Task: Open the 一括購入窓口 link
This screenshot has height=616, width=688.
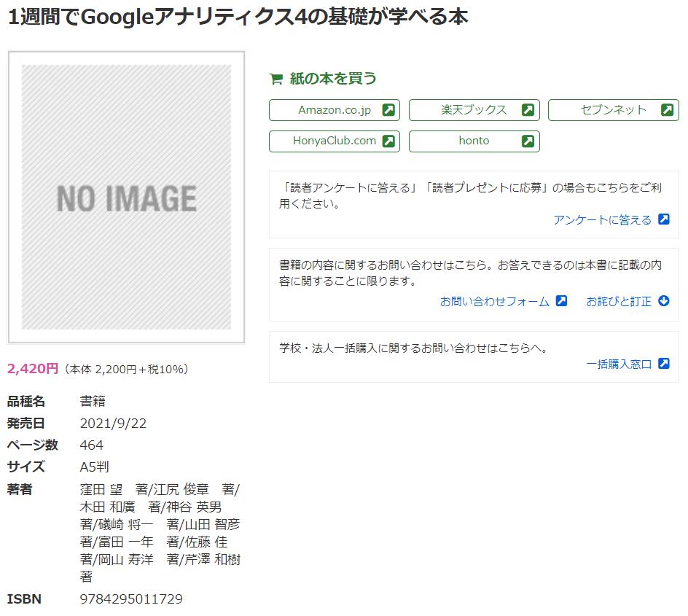Action: click(x=619, y=364)
